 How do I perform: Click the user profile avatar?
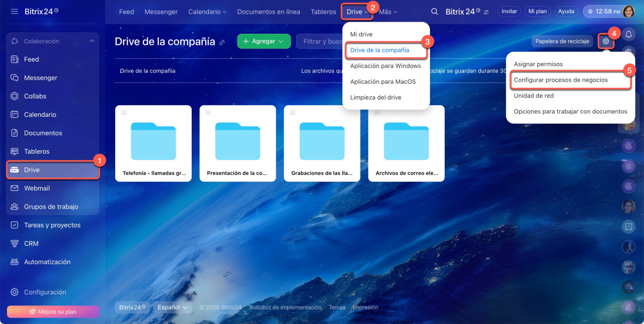(x=629, y=11)
